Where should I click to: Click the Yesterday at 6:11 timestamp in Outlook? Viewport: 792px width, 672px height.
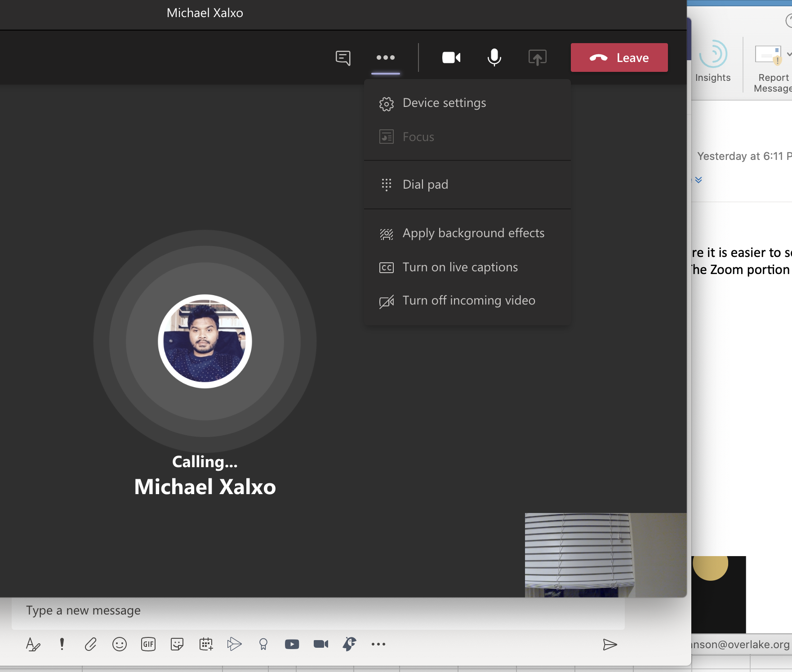pos(744,156)
